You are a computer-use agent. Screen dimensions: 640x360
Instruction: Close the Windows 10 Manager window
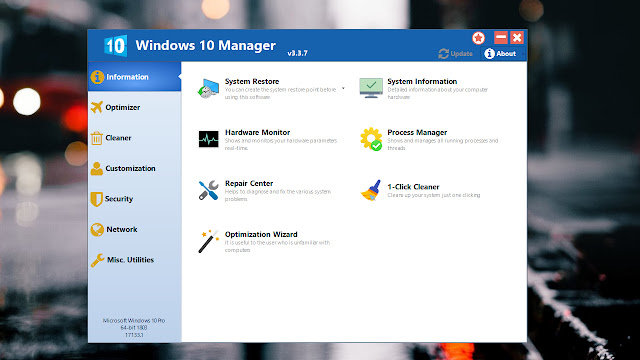[x=517, y=38]
